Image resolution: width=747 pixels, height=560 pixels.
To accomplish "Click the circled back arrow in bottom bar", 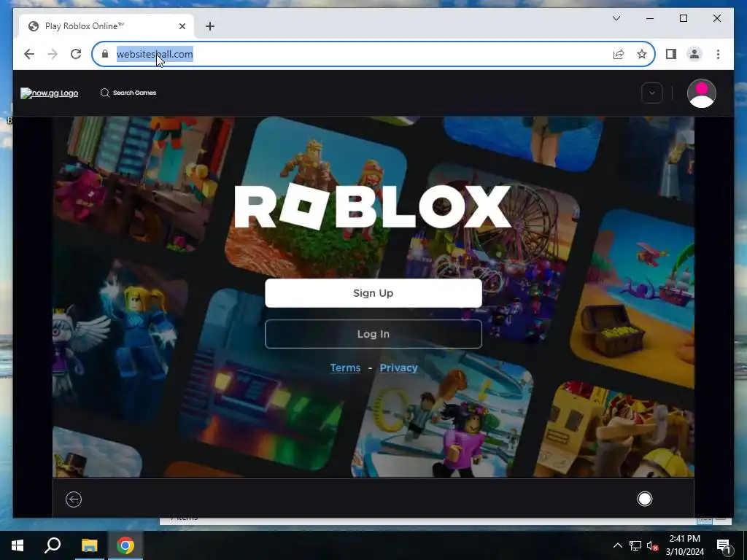I will point(74,499).
